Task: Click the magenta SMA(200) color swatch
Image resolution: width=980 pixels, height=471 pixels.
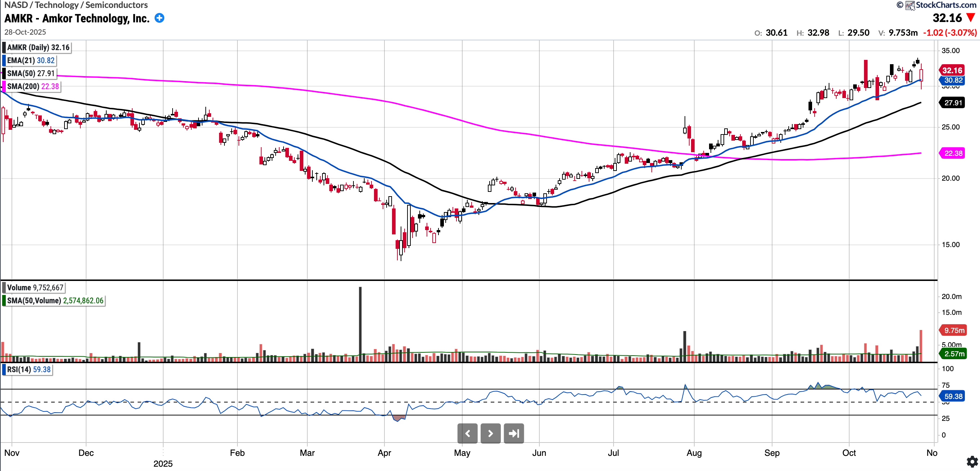Action: [4, 86]
